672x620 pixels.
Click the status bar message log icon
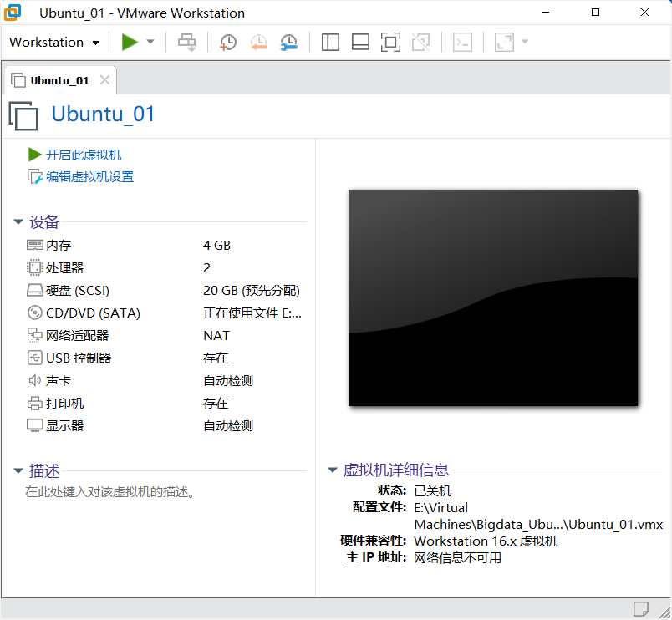coord(641,609)
